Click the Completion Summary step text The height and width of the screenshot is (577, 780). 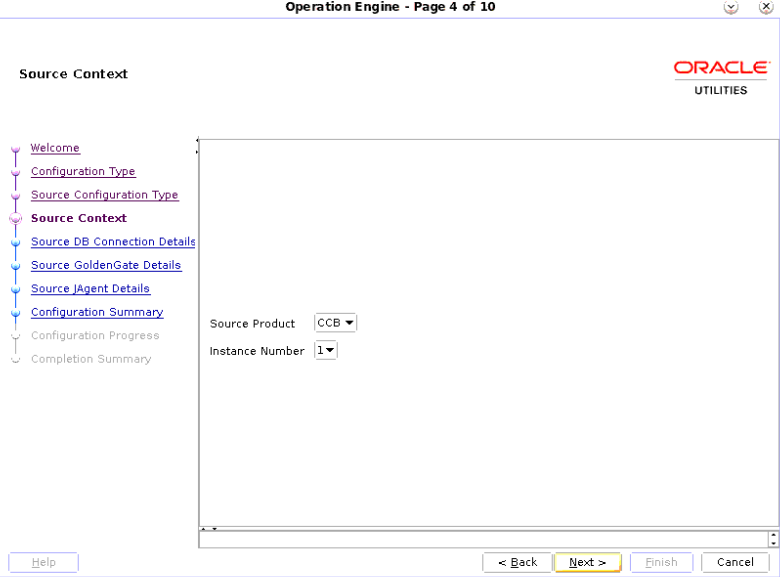[91, 359]
